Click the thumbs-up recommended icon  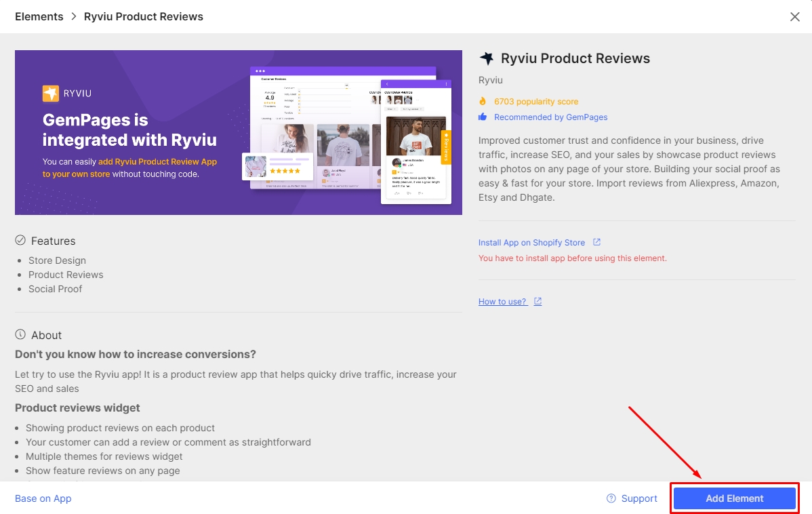(x=483, y=117)
